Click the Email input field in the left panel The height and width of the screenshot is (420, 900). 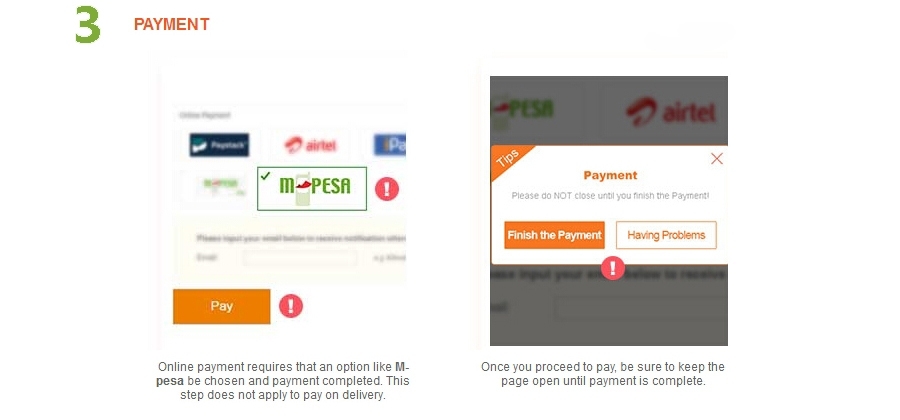point(300,258)
